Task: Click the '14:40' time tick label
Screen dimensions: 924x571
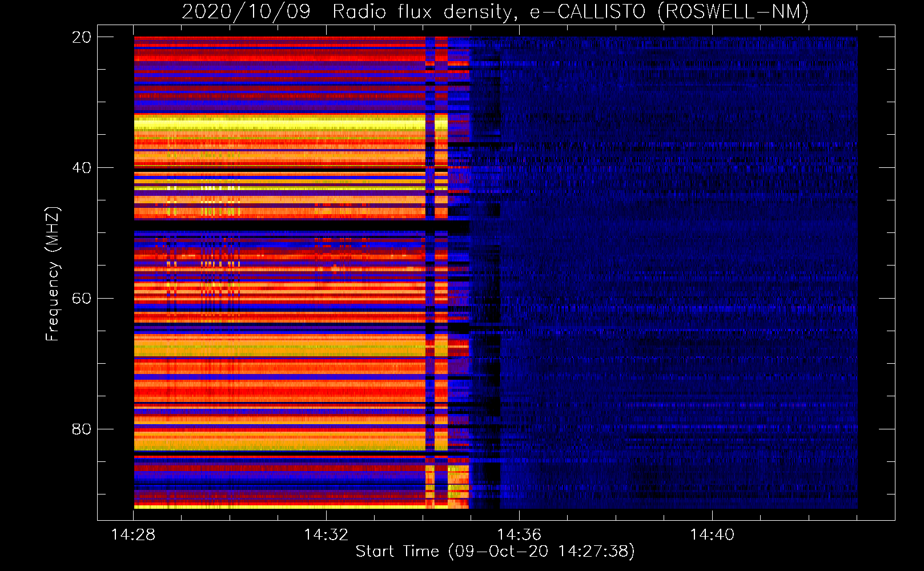Action: [x=712, y=534]
